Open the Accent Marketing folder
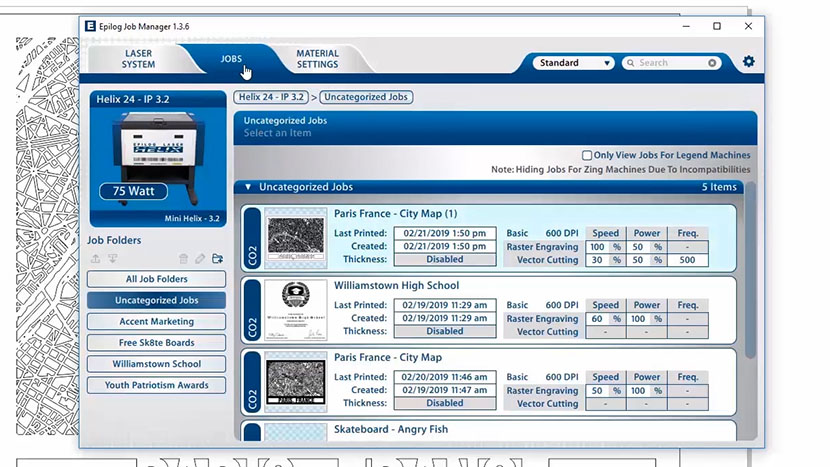 [x=157, y=322]
